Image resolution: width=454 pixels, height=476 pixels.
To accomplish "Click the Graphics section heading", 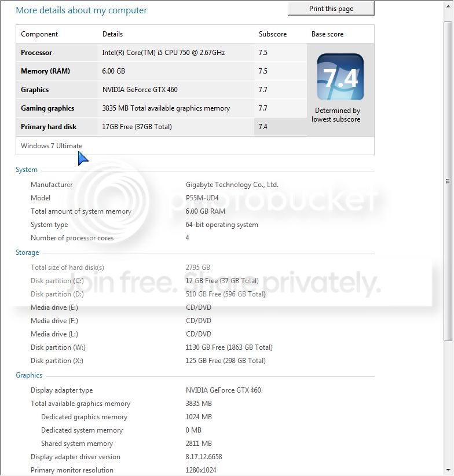I will (x=29, y=375).
